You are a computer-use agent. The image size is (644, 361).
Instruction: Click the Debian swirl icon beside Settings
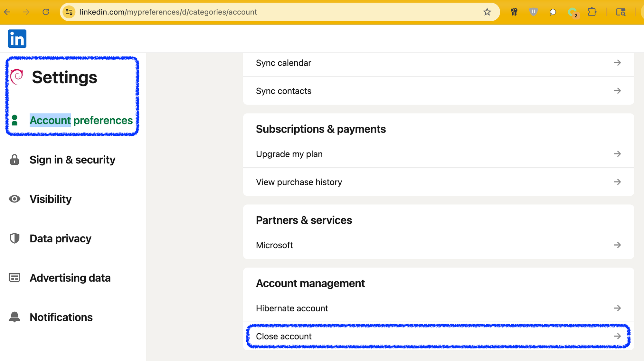(x=17, y=77)
